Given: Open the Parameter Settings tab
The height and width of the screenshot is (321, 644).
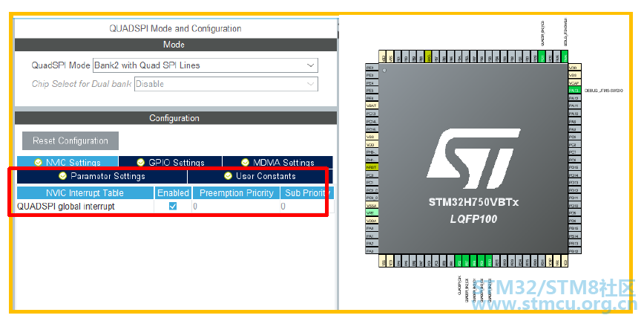Looking at the screenshot, I should [102, 176].
